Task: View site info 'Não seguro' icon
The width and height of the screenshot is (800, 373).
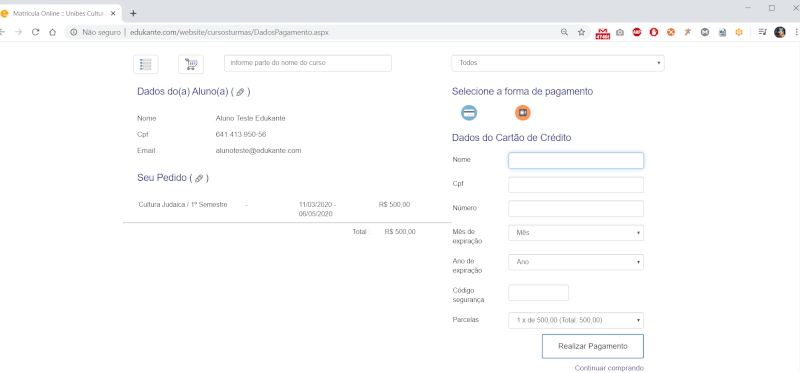Action: [x=73, y=32]
